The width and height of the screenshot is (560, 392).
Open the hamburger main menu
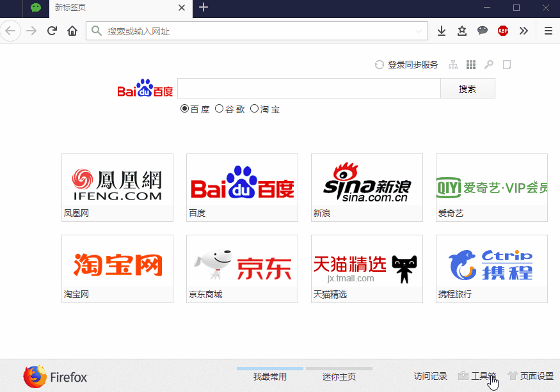tap(548, 31)
